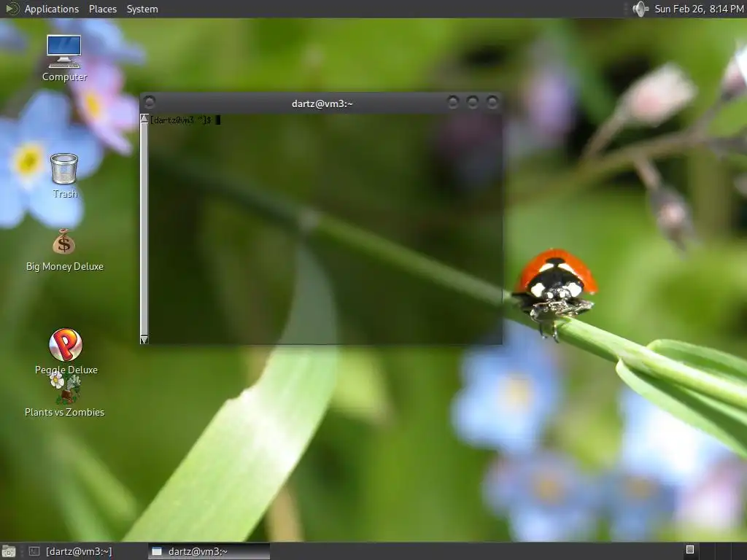Viewport: 747px width, 560px height.
Task: Open the System menu
Action: point(142,9)
